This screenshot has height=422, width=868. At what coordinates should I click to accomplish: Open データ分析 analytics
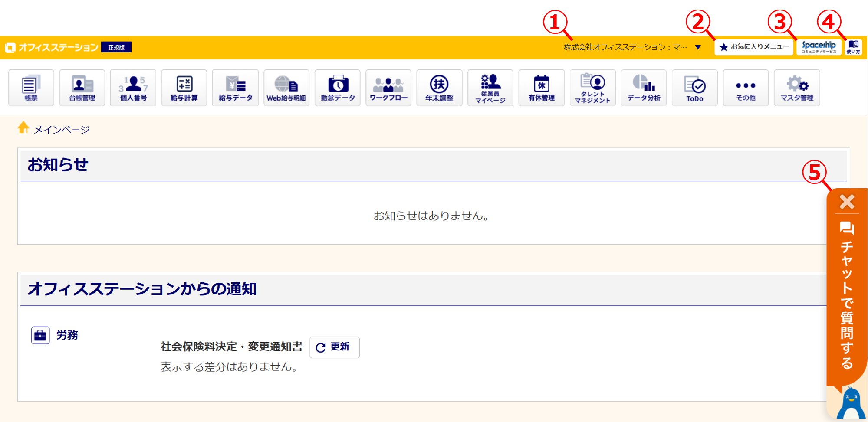(x=644, y=88)
